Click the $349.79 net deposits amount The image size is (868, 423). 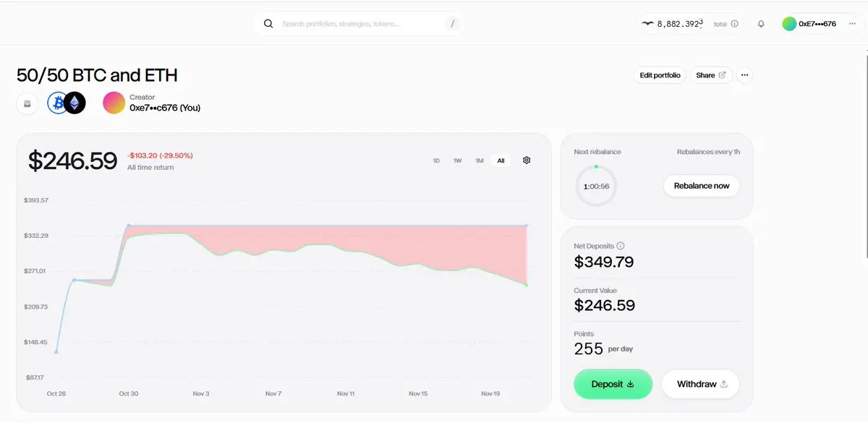604,262
